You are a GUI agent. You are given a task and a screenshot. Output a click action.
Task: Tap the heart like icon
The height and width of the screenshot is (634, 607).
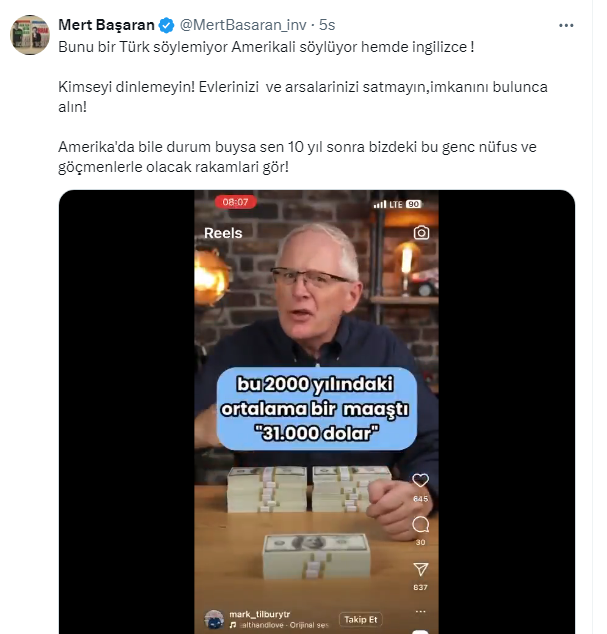point(420,480)
